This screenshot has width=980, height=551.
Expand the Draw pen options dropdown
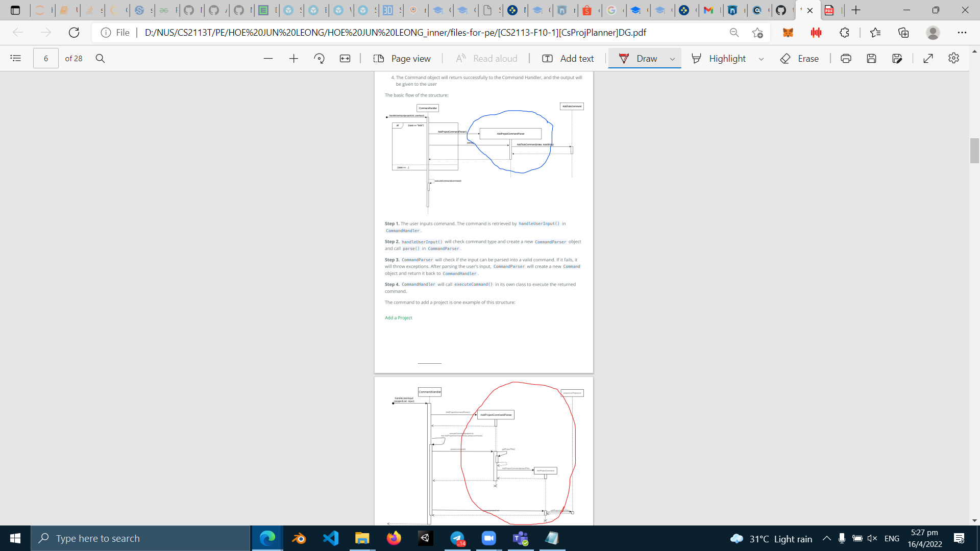coord(672,59)
